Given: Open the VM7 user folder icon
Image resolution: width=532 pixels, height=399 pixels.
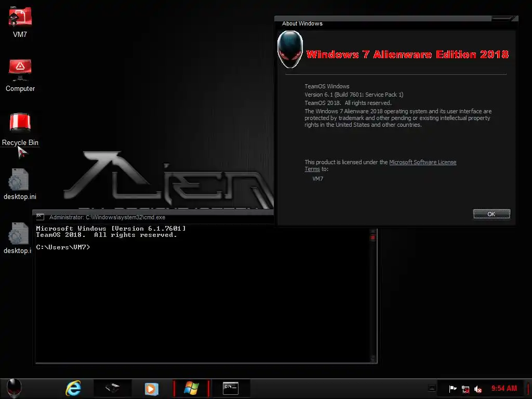Looking at the screenshot, I should tap(20, 22).
